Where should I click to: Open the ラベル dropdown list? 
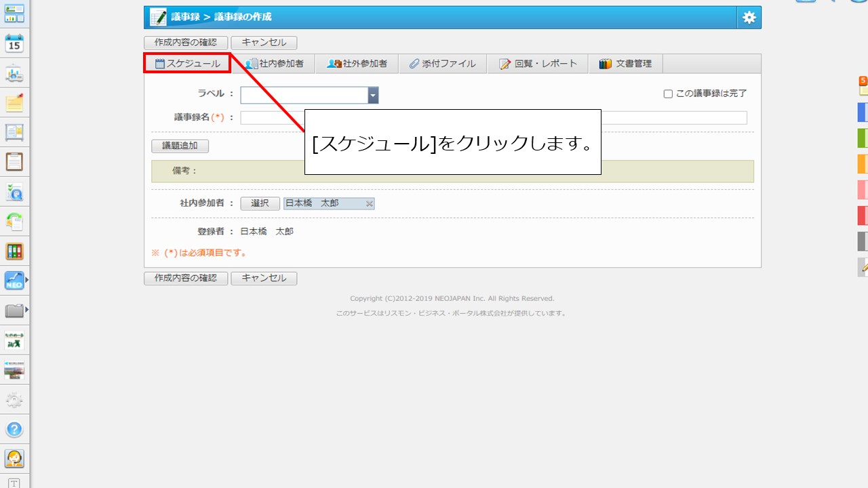click(x=373, y=96)
